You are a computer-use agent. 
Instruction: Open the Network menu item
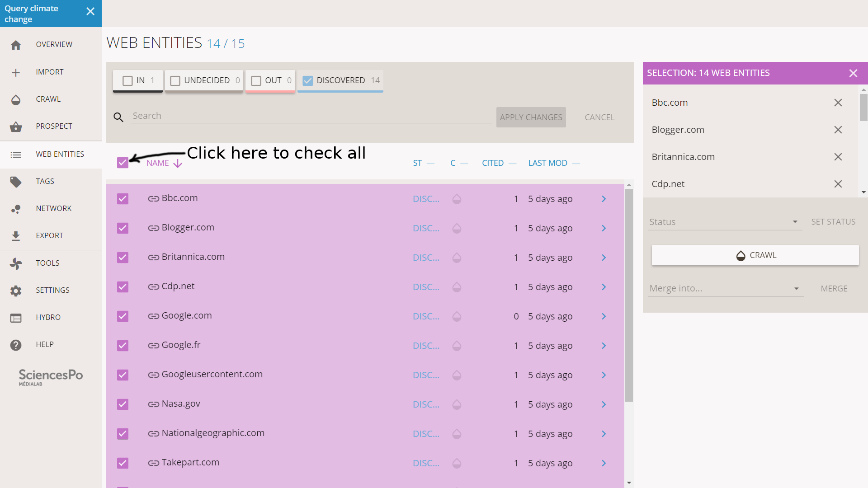51,209
